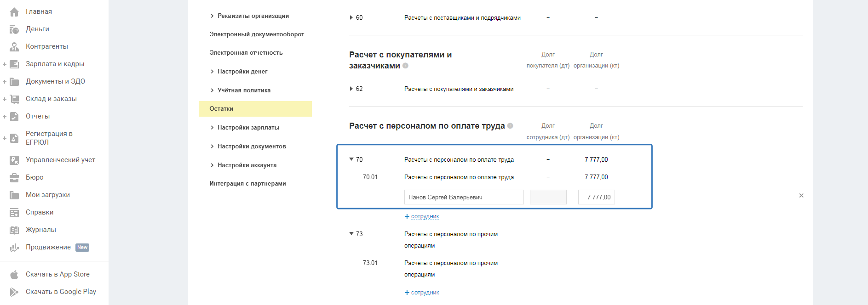Expand account 60 row triangle
The image size is (868, 305).
coord(351,18)
